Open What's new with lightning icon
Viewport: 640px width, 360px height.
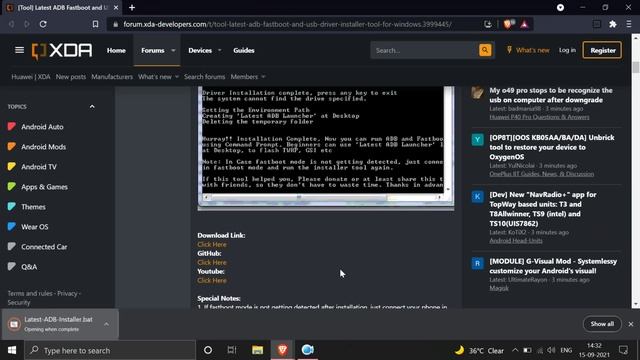[527, 50]
